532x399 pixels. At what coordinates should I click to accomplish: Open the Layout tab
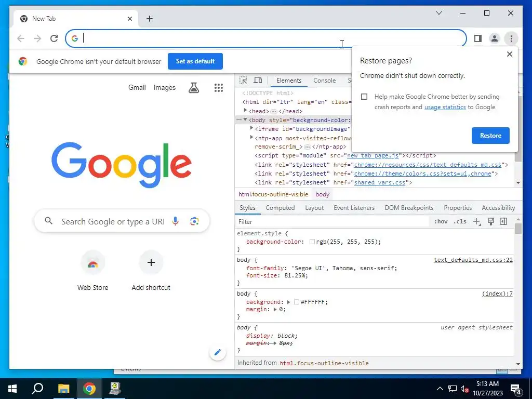[x=314, y=208]
